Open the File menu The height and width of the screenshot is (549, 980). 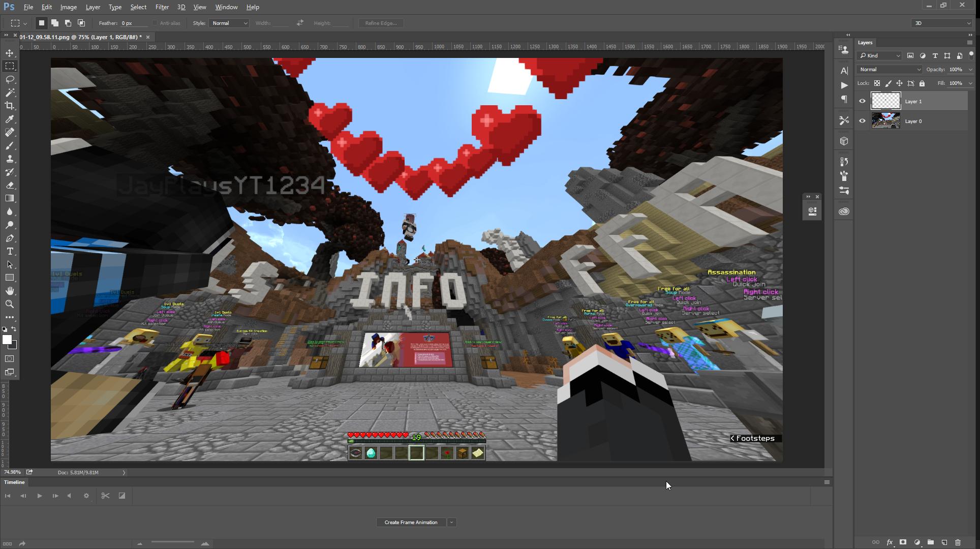pyautogui.click(x=28, y=7)
